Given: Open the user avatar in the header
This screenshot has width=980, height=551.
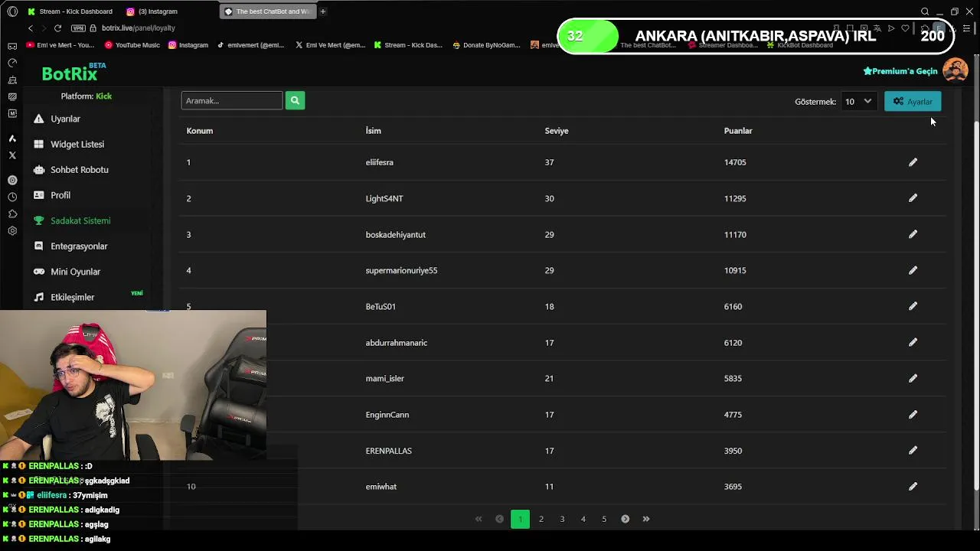Looking at the screenshot, I should pyautogui.click(x=955, y=70).
